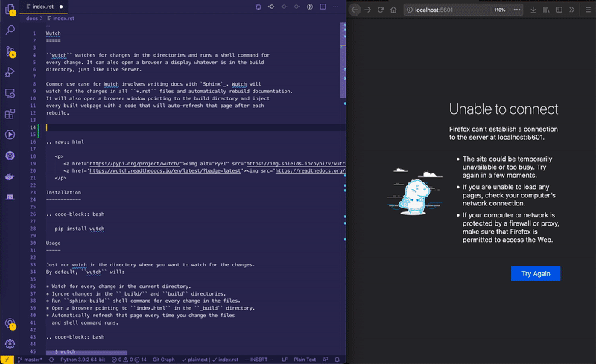Screen dimensions: 596x364
Task: Change the Plain Text language mode
Action: pos(305,360)
